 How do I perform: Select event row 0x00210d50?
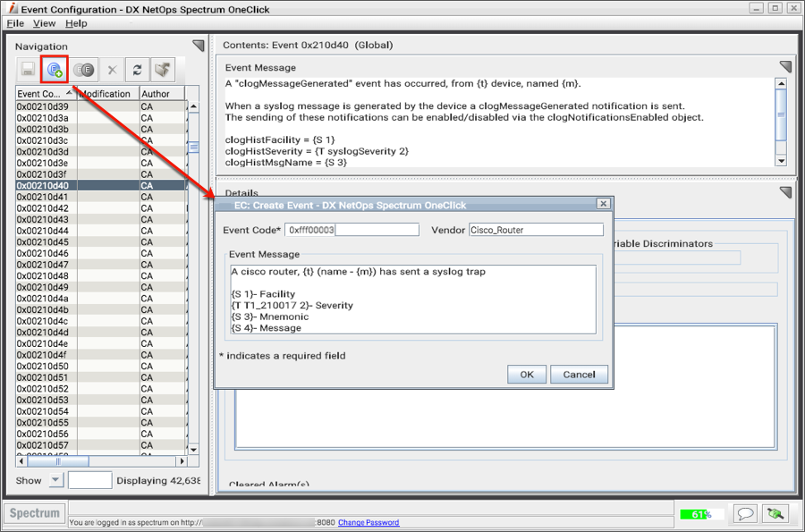click(100, 366)
